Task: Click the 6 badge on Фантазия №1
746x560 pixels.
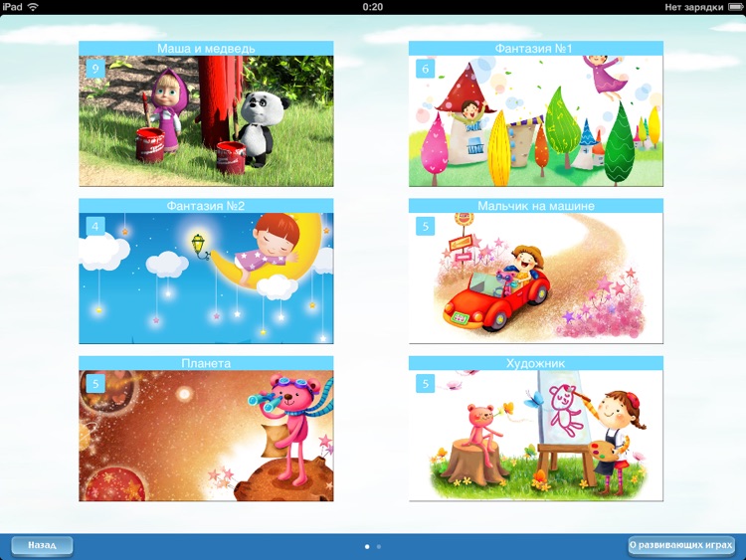Action: (426, 69)
